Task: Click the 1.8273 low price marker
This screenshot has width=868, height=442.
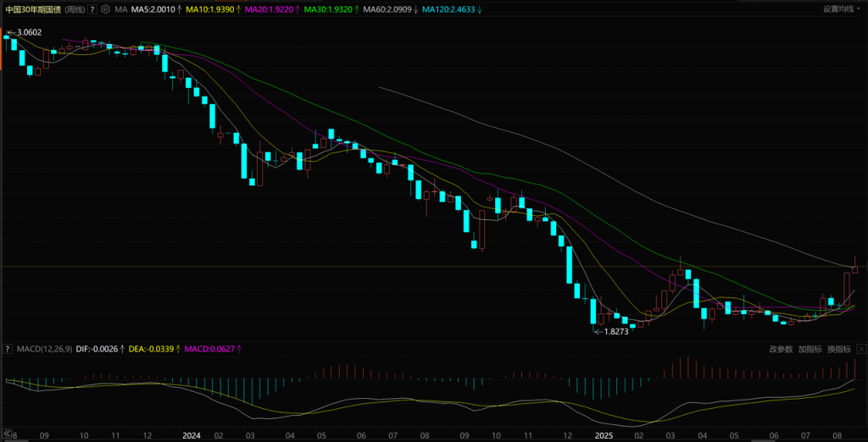Action: [x=614, y=332]
